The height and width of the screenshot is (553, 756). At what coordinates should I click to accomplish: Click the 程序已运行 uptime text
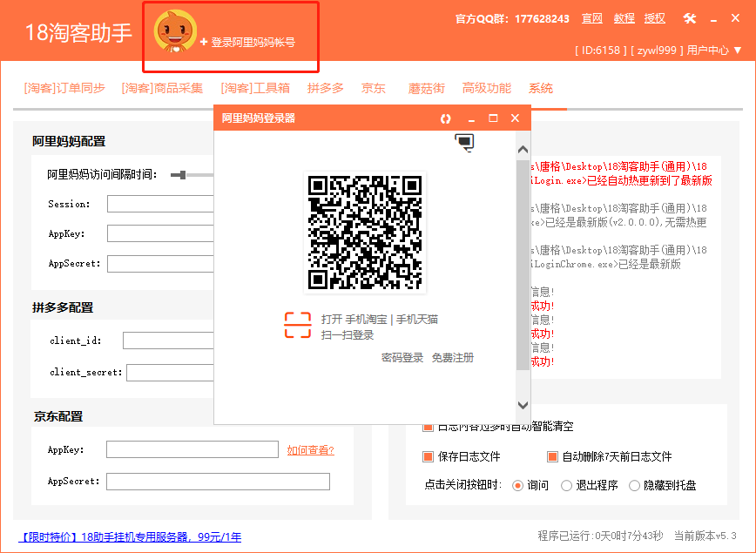[x=600, y=536]
